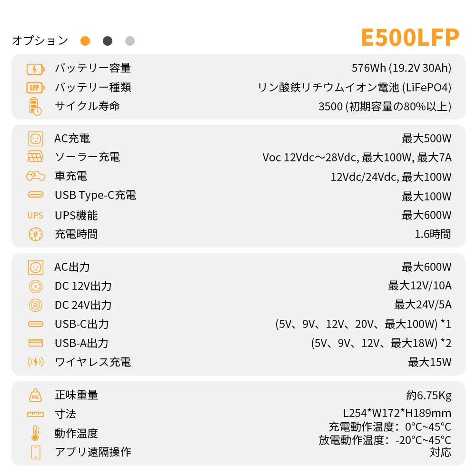Click the battery capacity icon

coord(36,69)
